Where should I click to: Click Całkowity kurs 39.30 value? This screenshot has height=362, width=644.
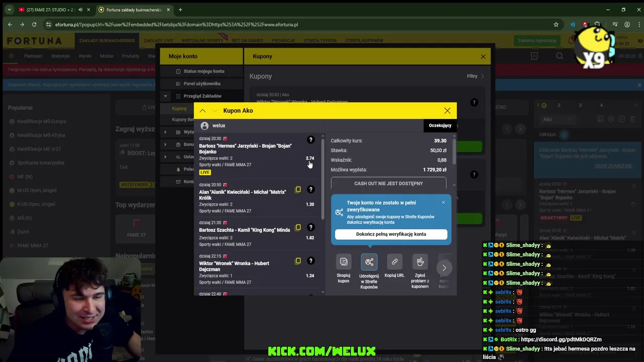point(440,141)
